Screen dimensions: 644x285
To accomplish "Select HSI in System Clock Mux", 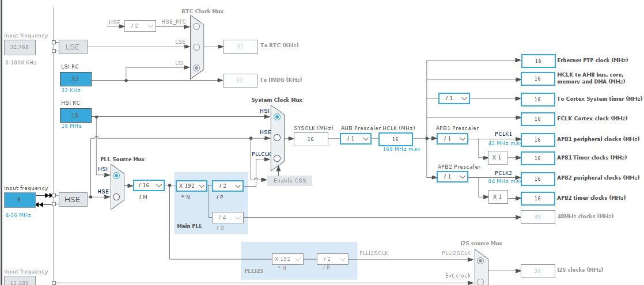I will (278, 117).
